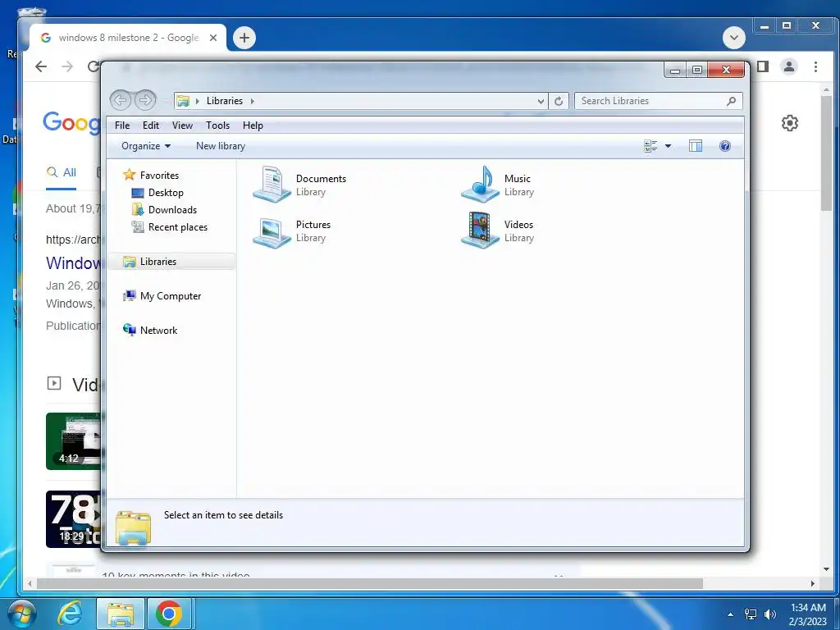840x630 pixels.
Task: Open the Music library icon
Action: (x=480, y=184)
